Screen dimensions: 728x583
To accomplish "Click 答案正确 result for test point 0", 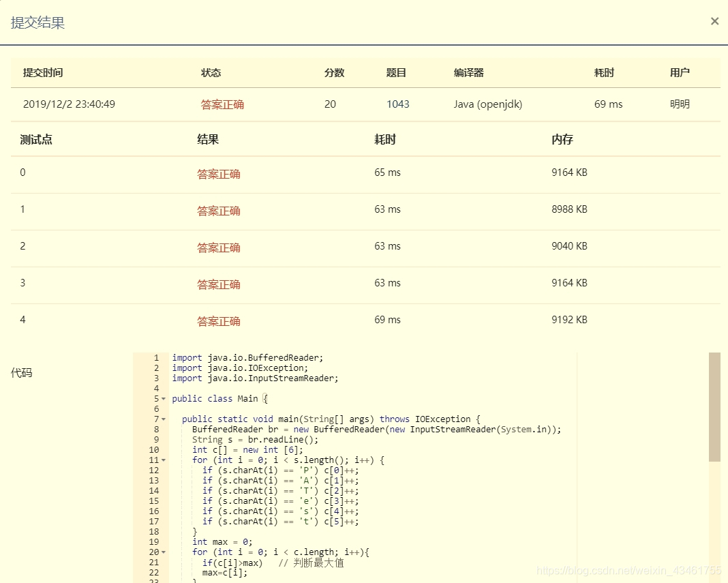I will [x=219, y=174].
